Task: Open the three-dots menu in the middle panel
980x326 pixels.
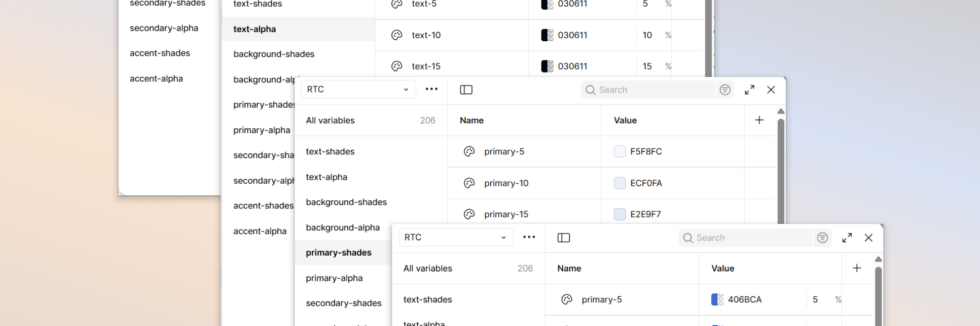Action: click(431, 89)
